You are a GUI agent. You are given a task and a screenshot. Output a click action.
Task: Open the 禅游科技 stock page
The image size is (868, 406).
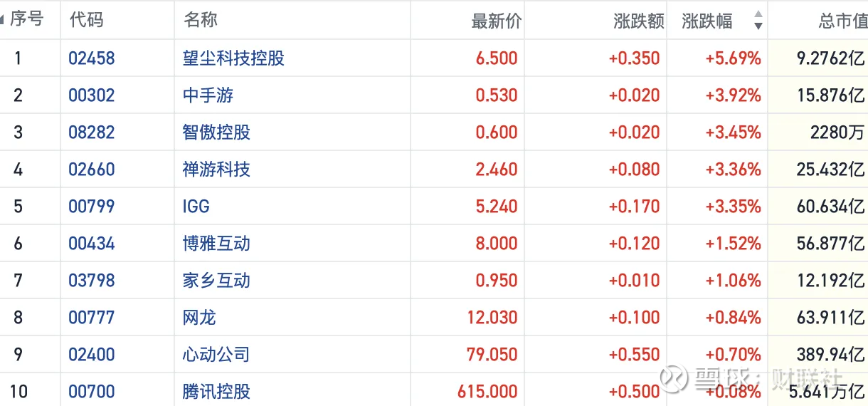point(216,169)
